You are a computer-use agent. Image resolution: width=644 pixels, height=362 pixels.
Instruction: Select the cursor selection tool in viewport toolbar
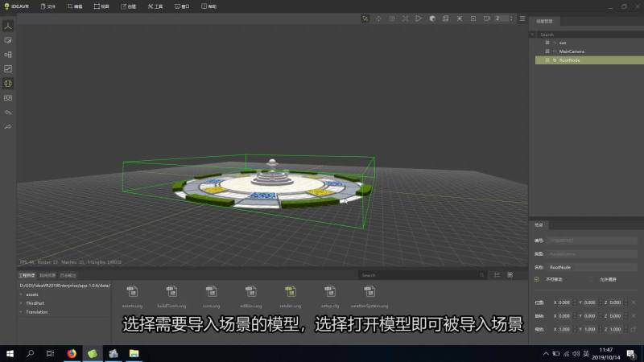tap(365, 19)
